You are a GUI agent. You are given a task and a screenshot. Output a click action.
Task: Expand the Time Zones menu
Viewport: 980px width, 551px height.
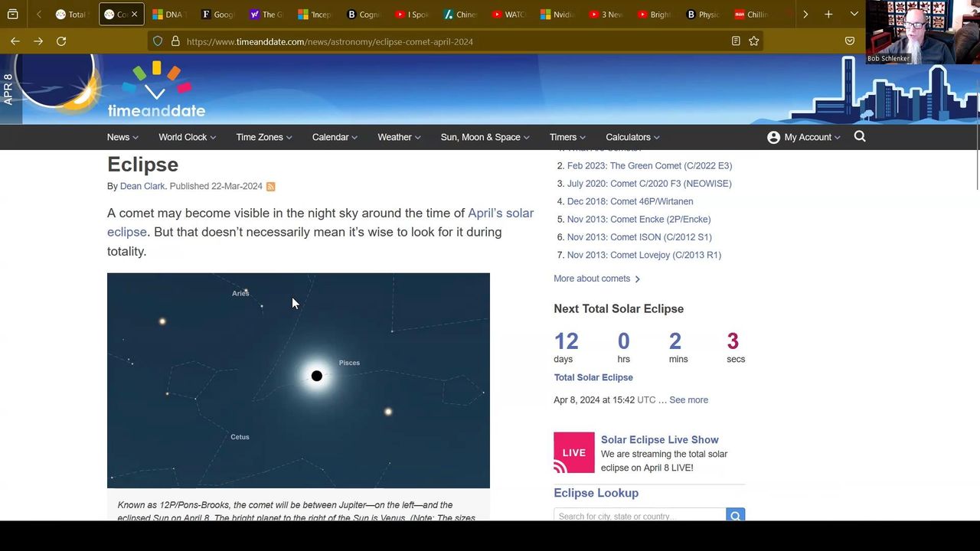pos(264,137)
